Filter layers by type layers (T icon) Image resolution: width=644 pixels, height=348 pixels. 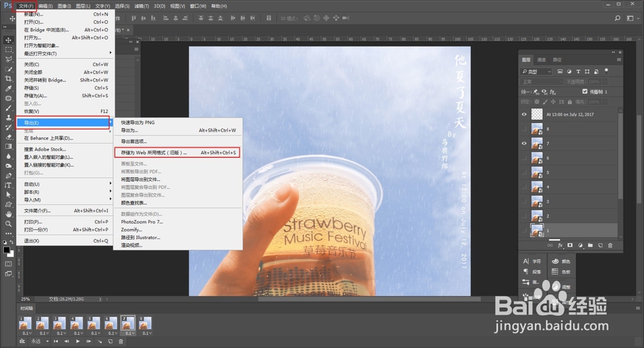[x=578, y=71]
